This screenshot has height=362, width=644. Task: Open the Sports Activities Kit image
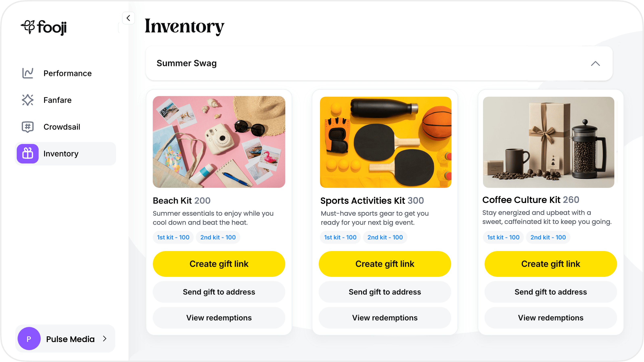[386, 142]
